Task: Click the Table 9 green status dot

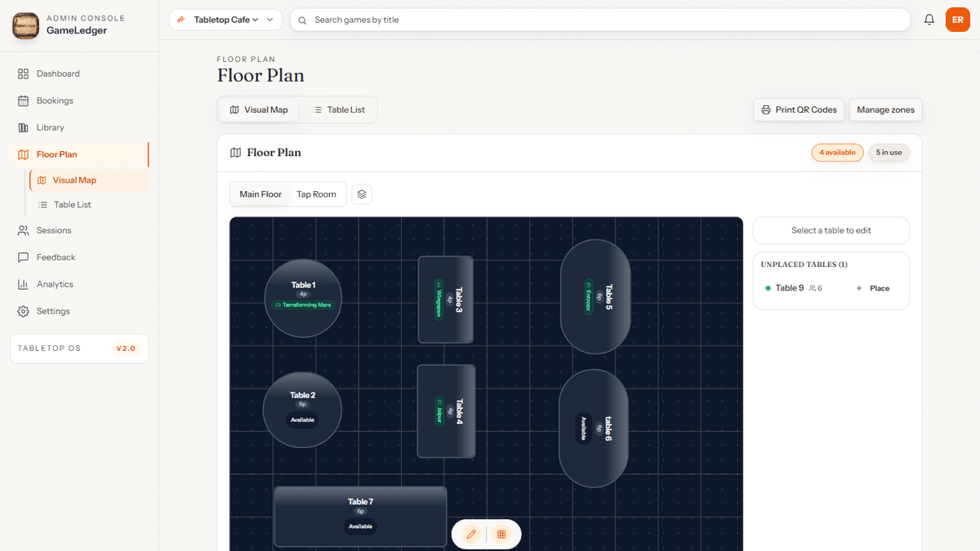Action: pos(768,288)
